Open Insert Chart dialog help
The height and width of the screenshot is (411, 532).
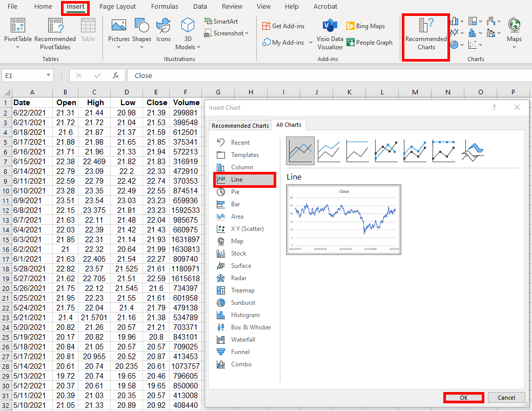(494, 107)
